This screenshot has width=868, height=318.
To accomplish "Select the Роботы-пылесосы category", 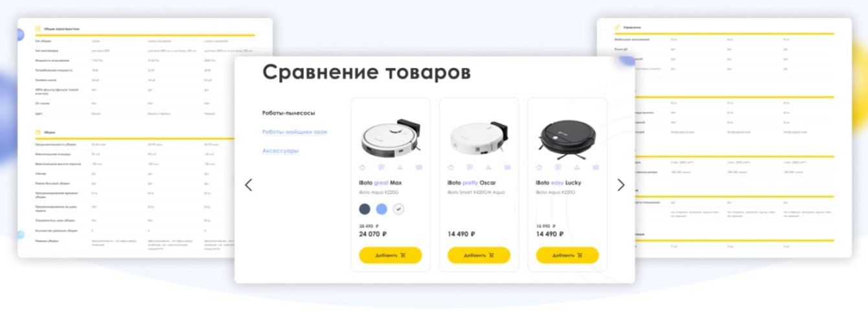I will click(x=288, y=113).
